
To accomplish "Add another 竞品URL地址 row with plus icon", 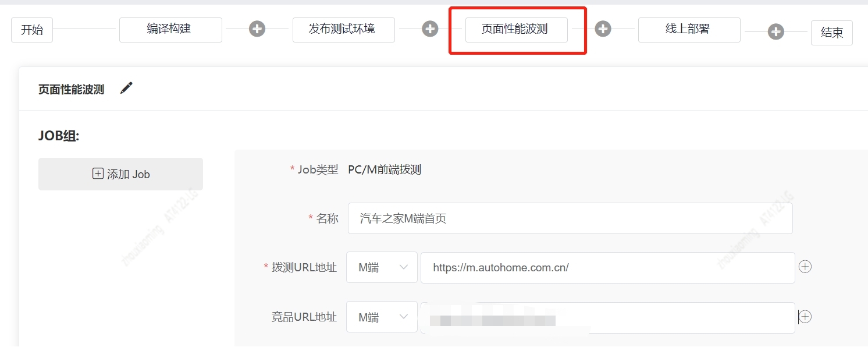I will tap(805, 317).
